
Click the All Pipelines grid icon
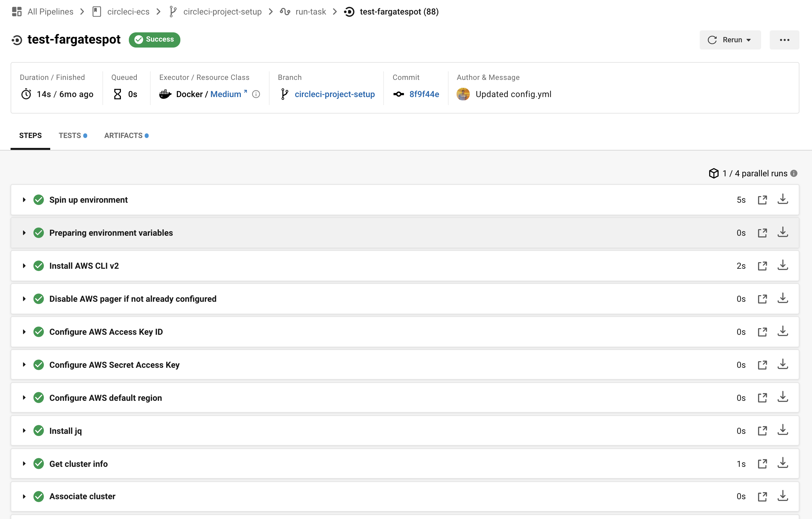17,11
